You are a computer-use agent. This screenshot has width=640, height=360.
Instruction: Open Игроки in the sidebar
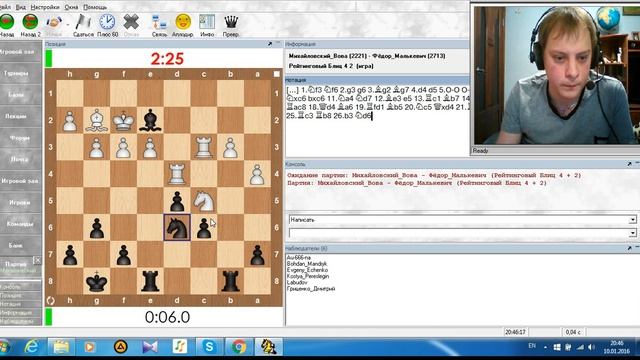pyautogui.click(x=20, y=202)
